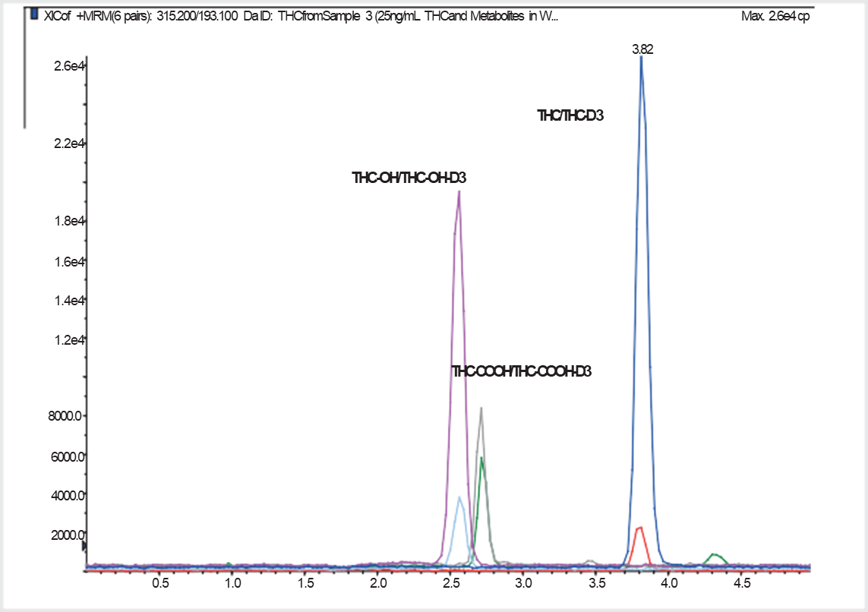
Task: Click the 2000.0 y-axis value
Action: pos(68,535)
